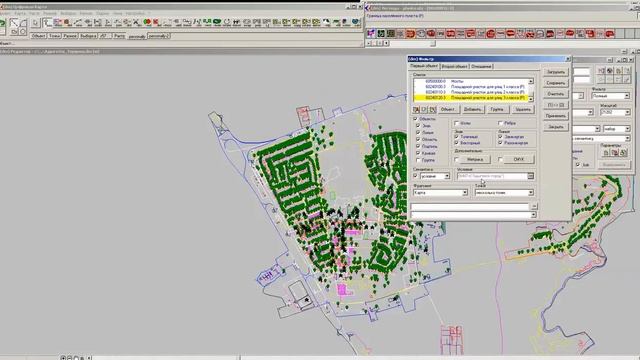Click the slider thumb in classifier window
The image size is (640, 360).
(x=433, y=43)
